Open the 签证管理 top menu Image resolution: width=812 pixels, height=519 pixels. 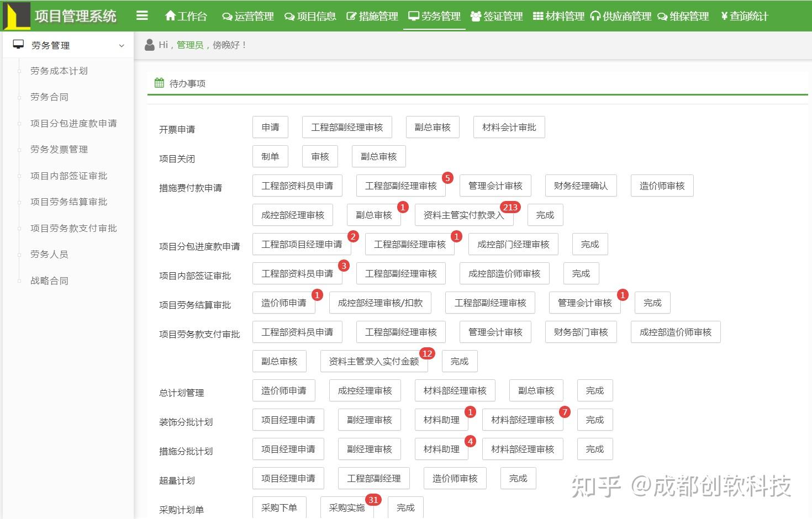pyautogui.click(x=497, y=16)
